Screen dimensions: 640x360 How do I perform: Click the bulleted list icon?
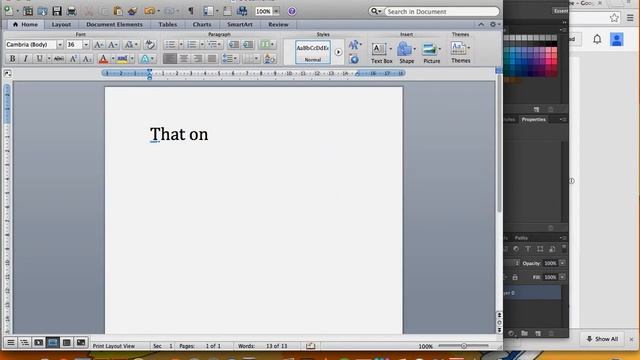[x=170, y=44]
